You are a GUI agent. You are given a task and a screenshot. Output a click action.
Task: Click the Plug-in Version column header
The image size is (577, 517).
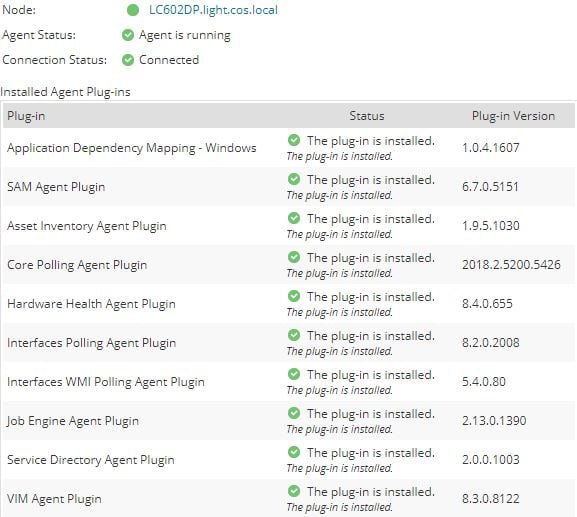pyautogui.click(x=513, y=116)
